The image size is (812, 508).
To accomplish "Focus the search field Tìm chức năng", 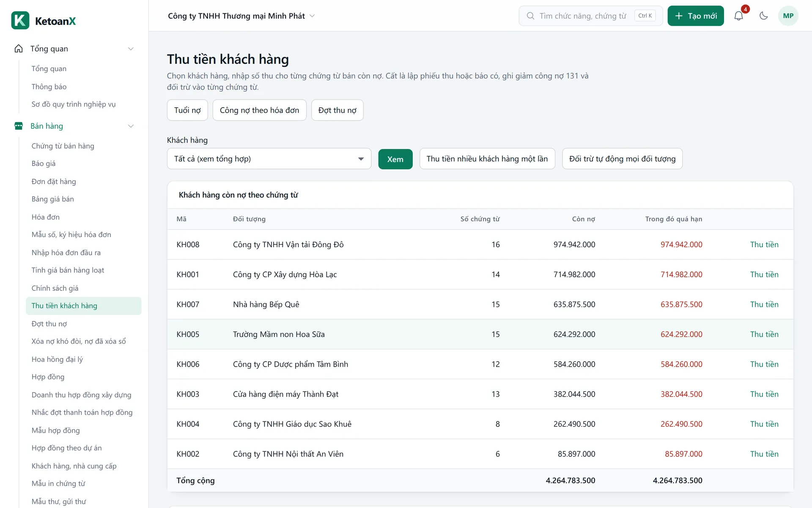I will pyautogui.click(x=590, y=16).
